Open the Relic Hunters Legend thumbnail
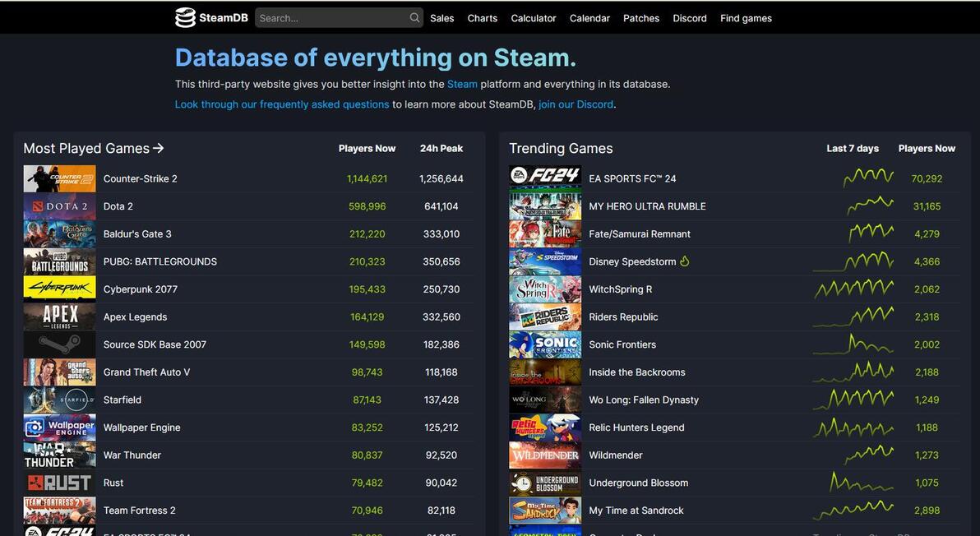This screenshot has width=980, height=536. (545, 427)
